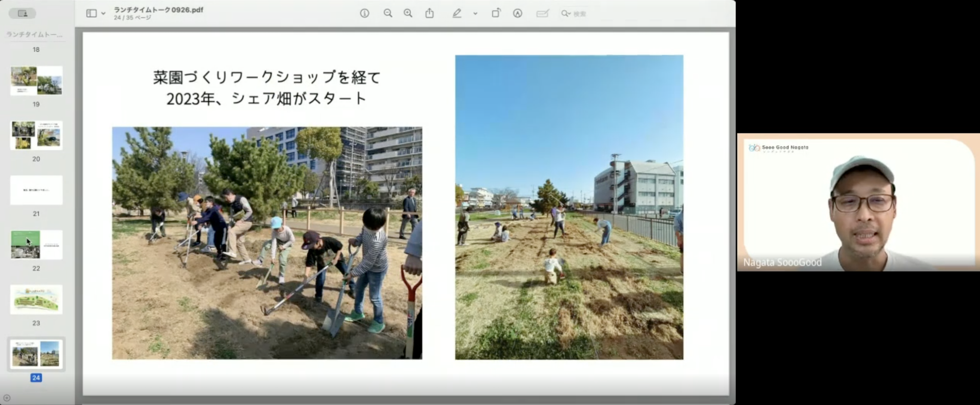Click the add page plus button in sidebar

point(7,398)
